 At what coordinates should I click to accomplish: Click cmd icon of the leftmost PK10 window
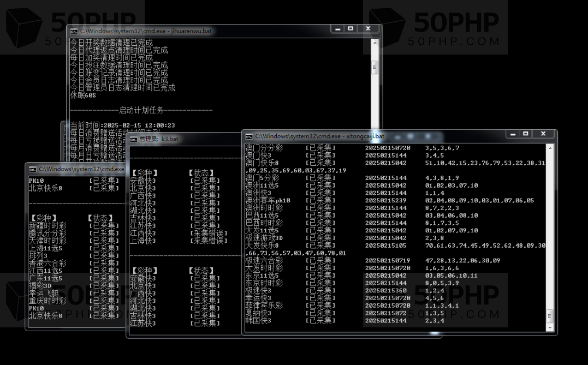point(33,169)
